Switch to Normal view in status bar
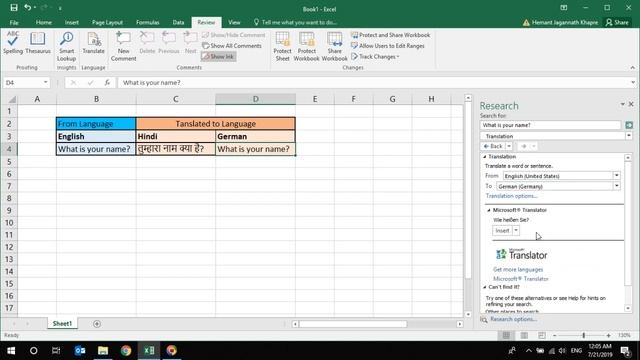This screenshot has height=360, width=640. 506,336
